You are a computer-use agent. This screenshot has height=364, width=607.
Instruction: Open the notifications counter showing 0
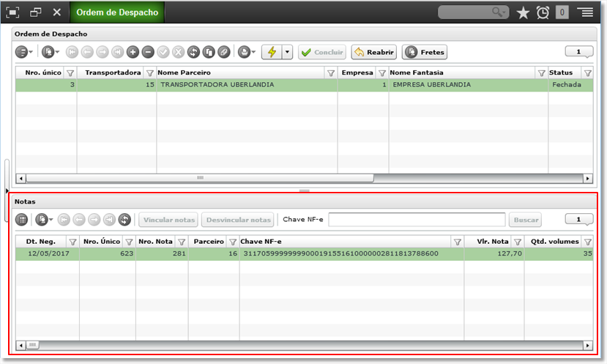[562, 12]
